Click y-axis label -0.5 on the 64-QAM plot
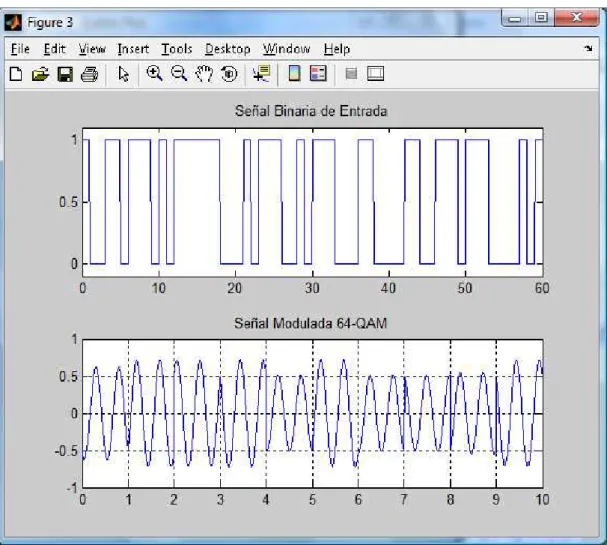The width and height of the screenshot is (607, 545). pos(66,451)
